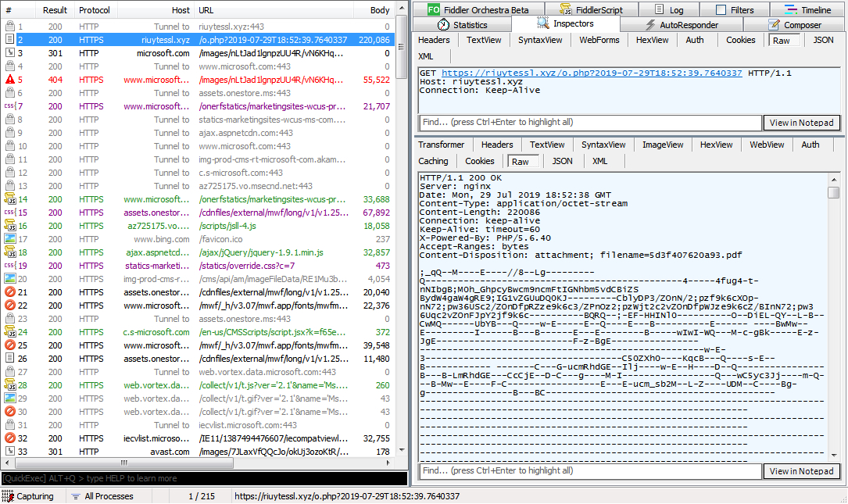Sort sessions by Protocol column header
This screenshot has height=504, width=848.
[x=95, y=9]
